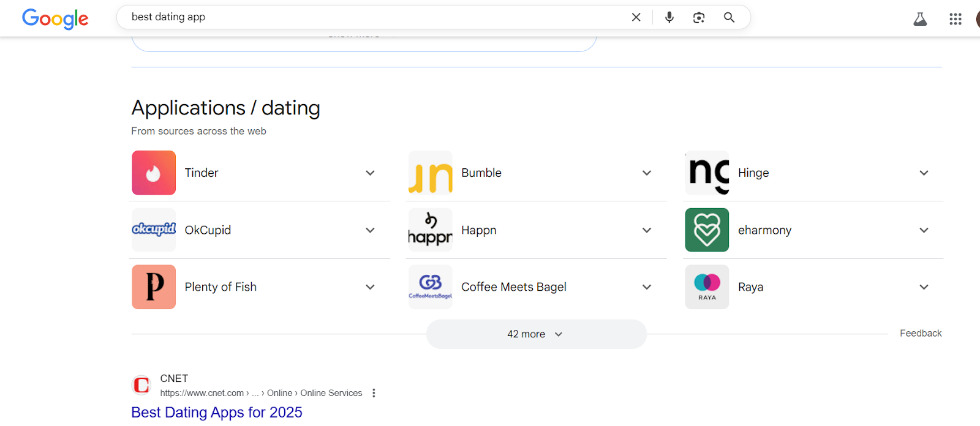Select the Happn label
The height and width of the screenshot is (426, 980).
tap(479, 230)
